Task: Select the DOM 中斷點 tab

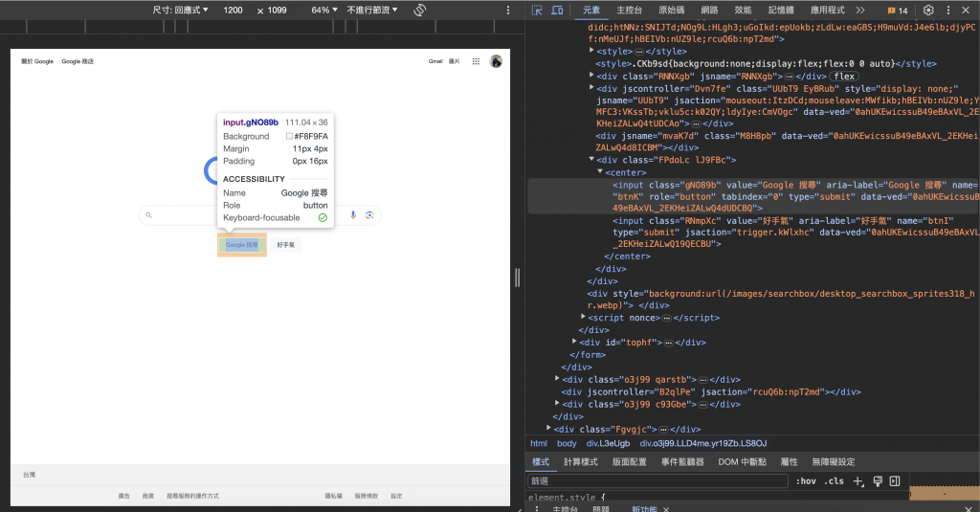Action: [742, 462]
